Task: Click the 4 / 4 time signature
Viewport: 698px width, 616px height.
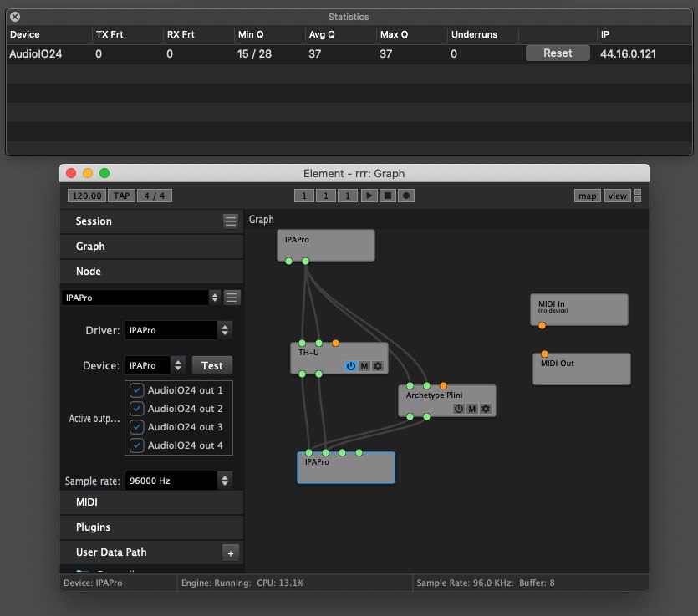Action: (155, 196)
